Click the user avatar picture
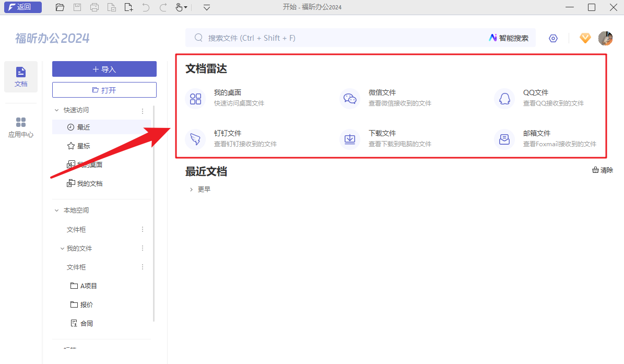 click(x=605, y=38)
